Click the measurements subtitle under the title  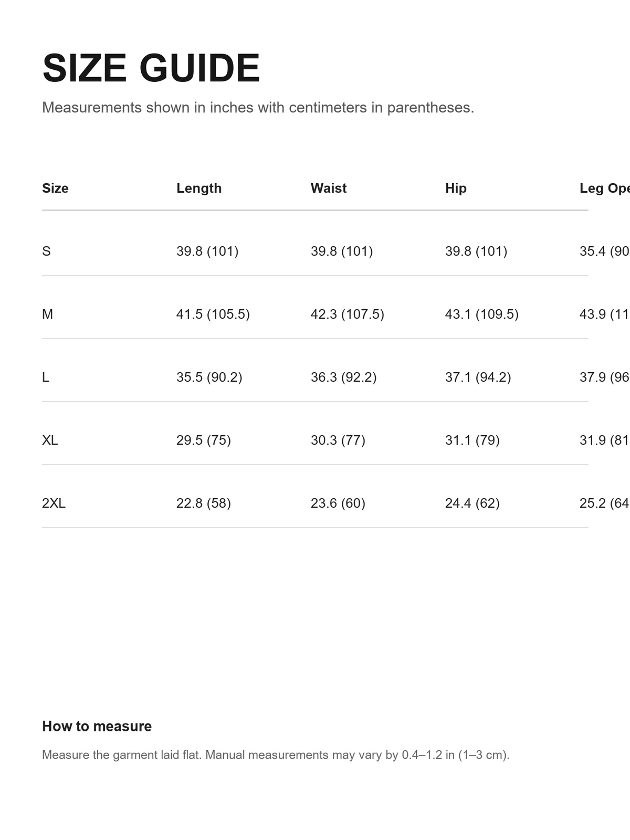coord(258,108)
